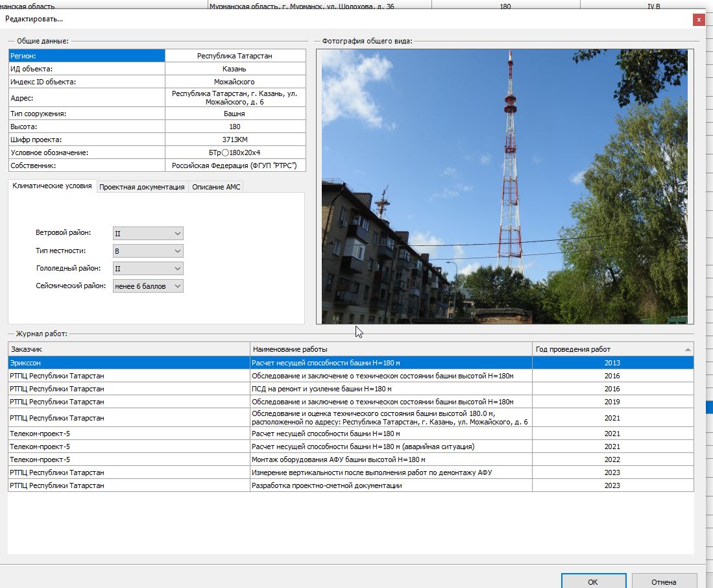Select the address value cell with Можайского, д. 6
This screenshot has width=713, height=588.
235,98
